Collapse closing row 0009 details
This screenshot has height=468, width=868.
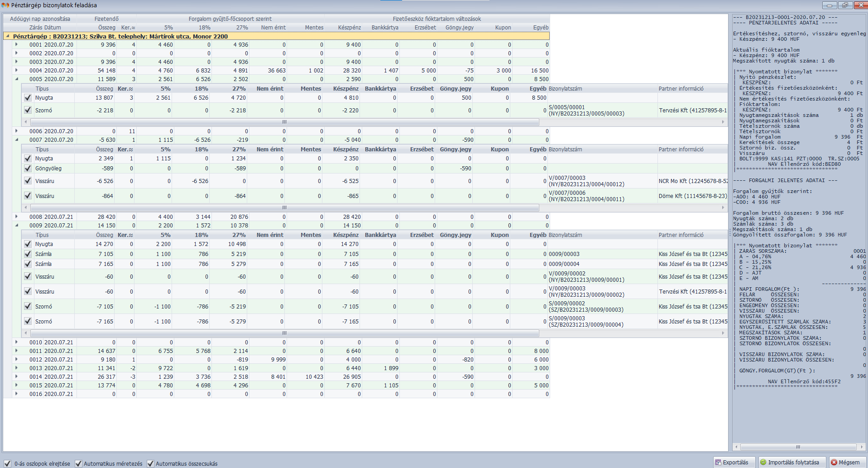(17, 225)
